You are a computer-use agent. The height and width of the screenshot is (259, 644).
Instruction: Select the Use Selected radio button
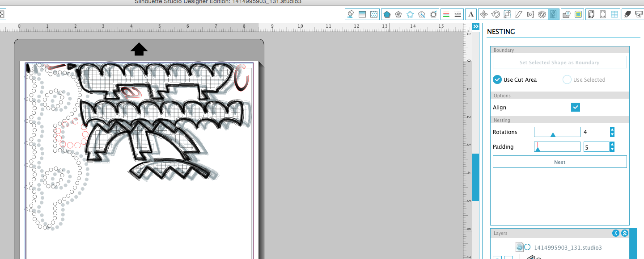(x=567, y=79)
